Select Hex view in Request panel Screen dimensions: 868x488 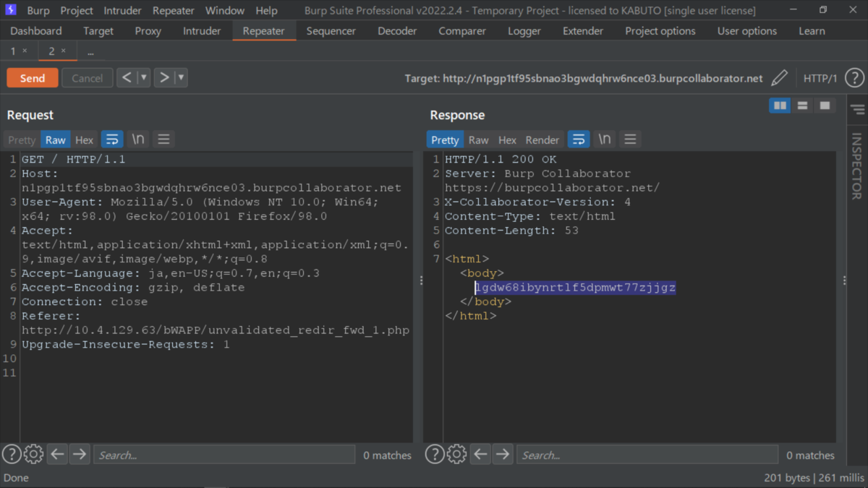coord(85,140)
